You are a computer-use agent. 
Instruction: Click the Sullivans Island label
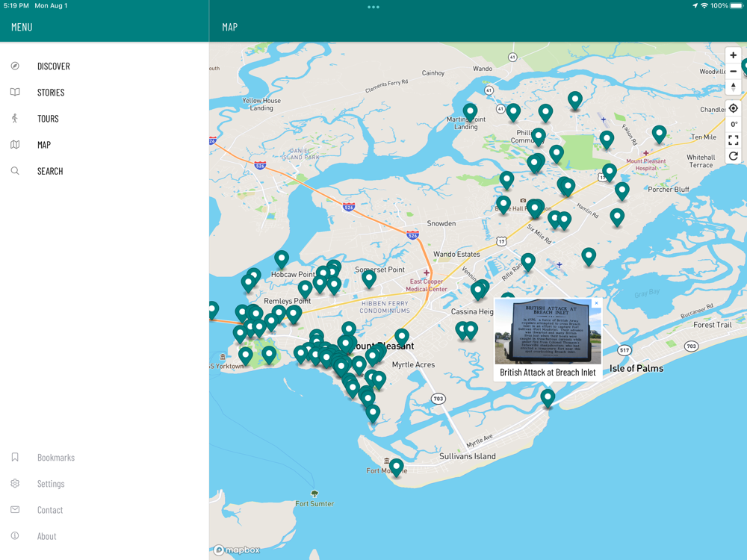pos(468,456)
